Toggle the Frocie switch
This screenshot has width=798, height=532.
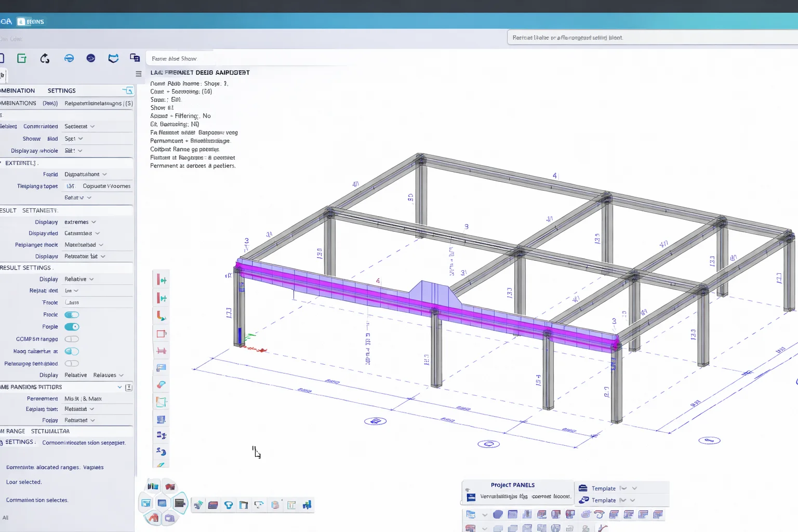[x=72, y=315]
